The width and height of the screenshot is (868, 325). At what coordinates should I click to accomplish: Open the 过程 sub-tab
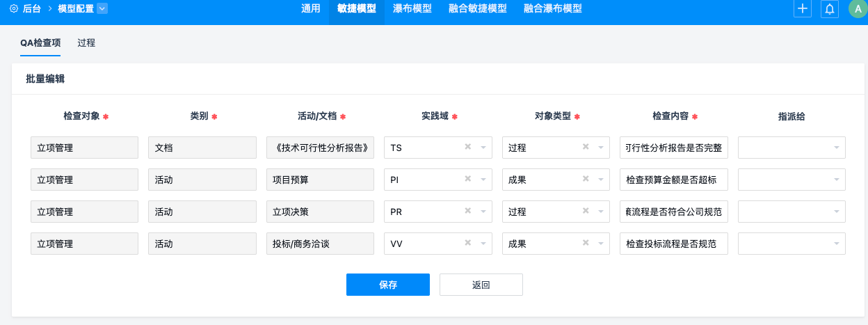(86, 42)
